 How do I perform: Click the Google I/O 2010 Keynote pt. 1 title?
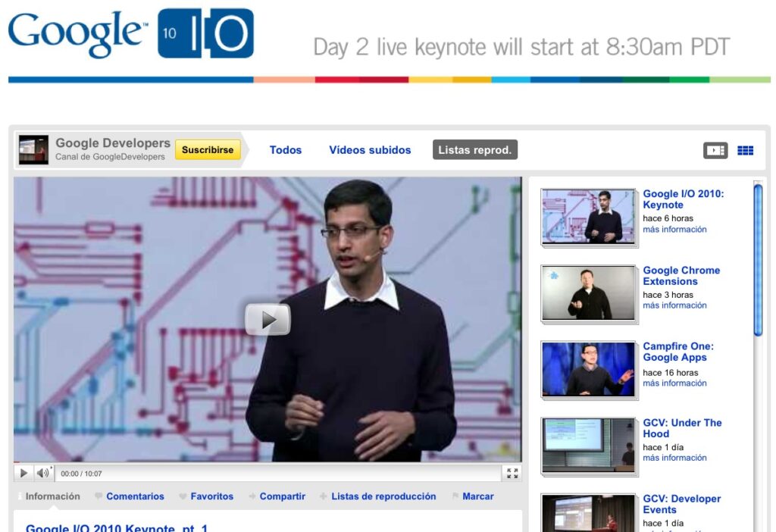tap(117, 528)
